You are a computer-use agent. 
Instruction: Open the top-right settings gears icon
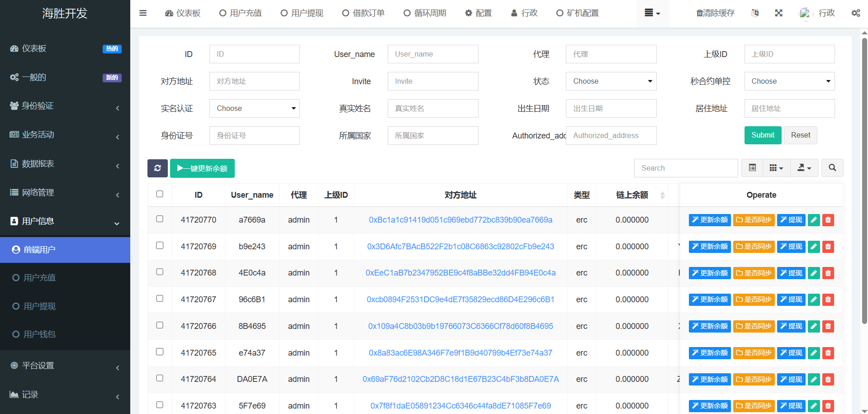[855, 13]
